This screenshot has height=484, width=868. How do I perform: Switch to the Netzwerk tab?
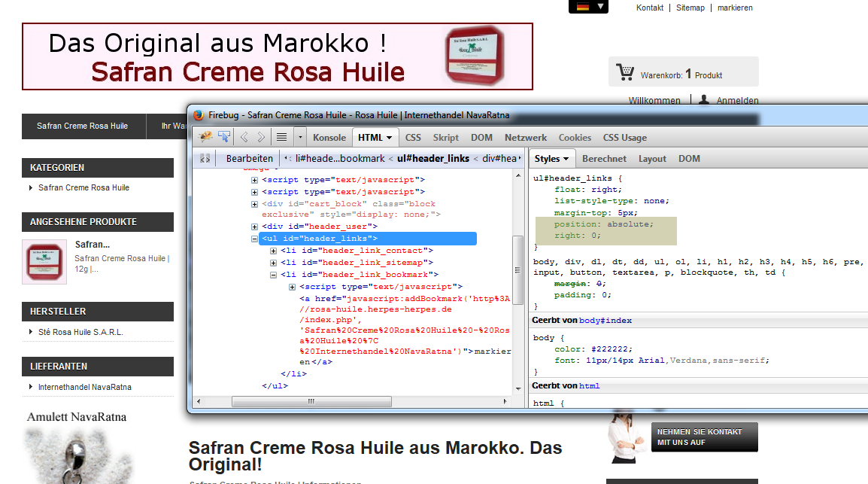[x=526, y=138]
